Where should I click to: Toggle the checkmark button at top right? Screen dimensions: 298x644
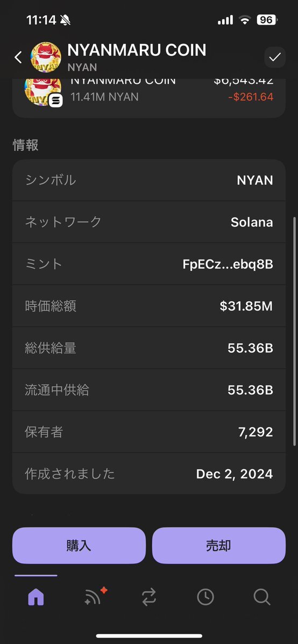[x=274, y=57]
